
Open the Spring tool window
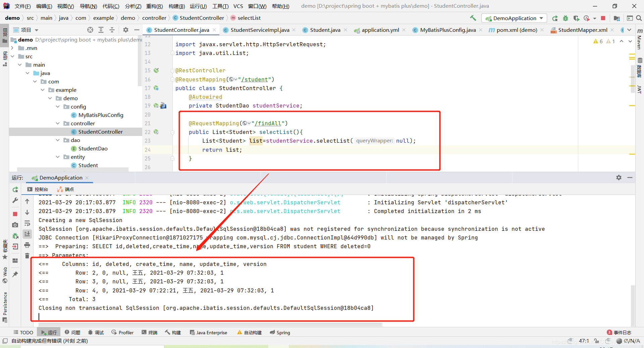pos(280,332)
